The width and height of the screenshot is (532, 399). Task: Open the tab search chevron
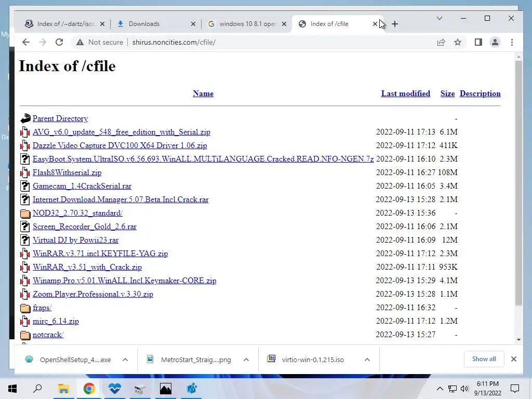pos(440,18)
